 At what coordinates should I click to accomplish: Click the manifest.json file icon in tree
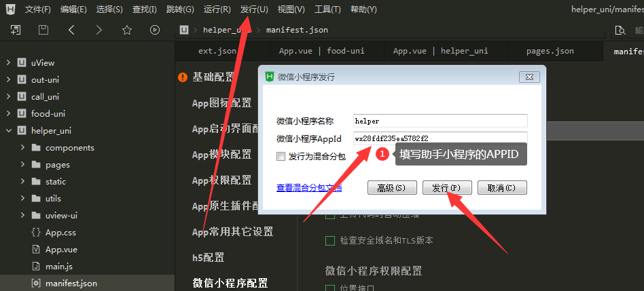pyautogui.click(x=36, y=284)
